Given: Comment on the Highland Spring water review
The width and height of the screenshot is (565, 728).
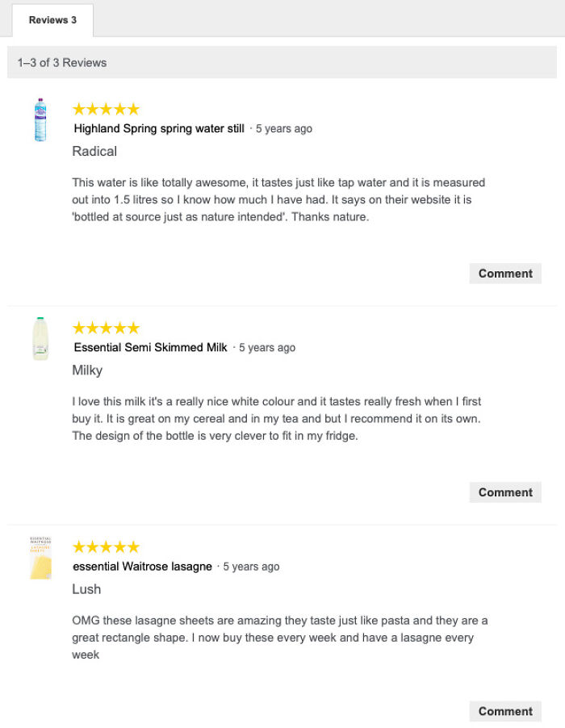Looking at the screenshot, I should click(x=504, y=273).
